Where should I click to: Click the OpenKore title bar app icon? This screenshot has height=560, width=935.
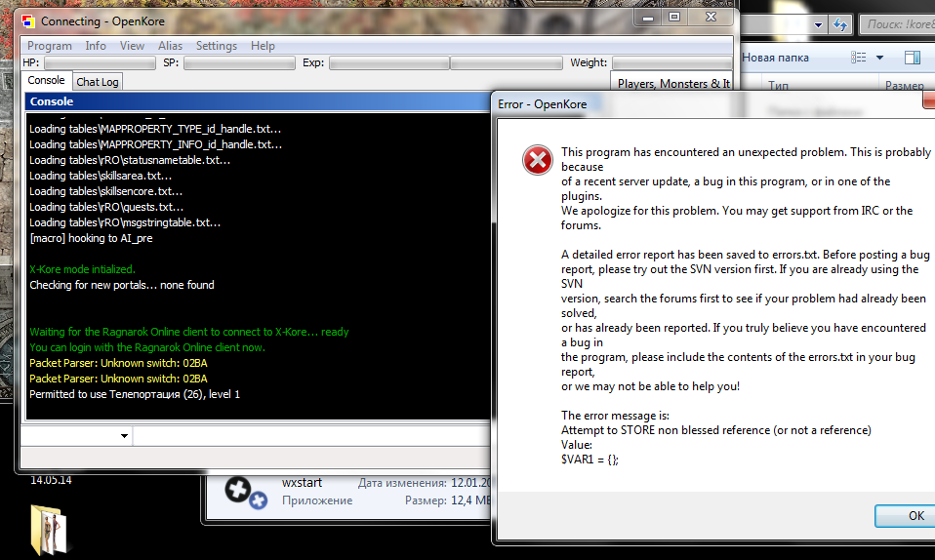(28, 21)
